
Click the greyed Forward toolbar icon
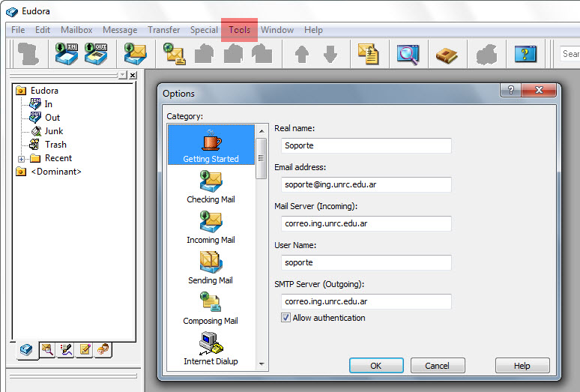tap(262, 54)
